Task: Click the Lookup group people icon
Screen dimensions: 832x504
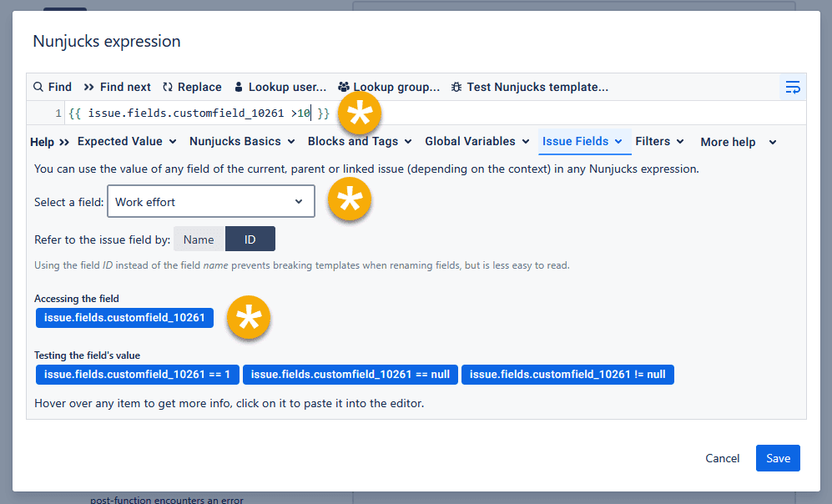Action: 344,87
